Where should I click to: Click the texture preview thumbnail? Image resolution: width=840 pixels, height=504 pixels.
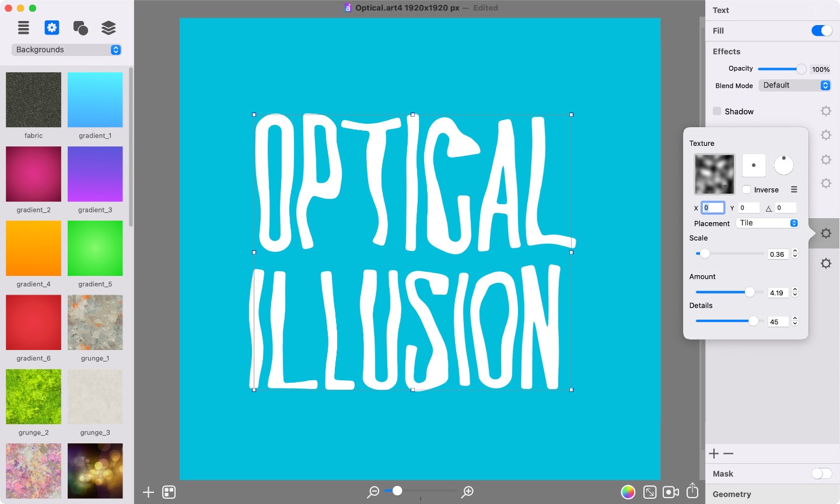click(715, 174)
